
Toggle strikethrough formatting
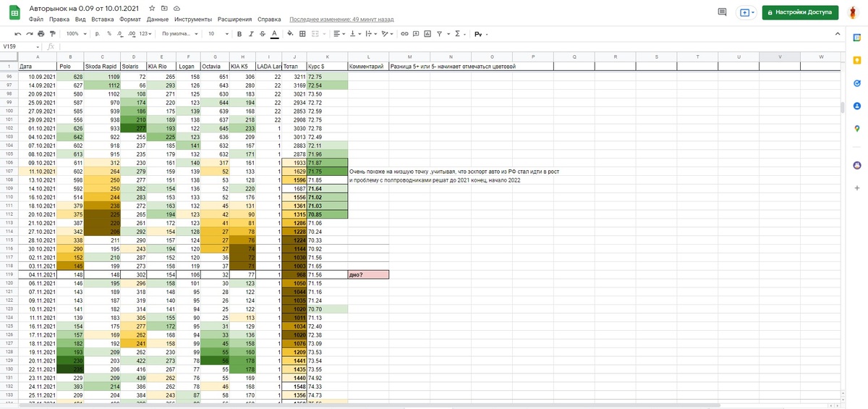(x=262, y=33)
